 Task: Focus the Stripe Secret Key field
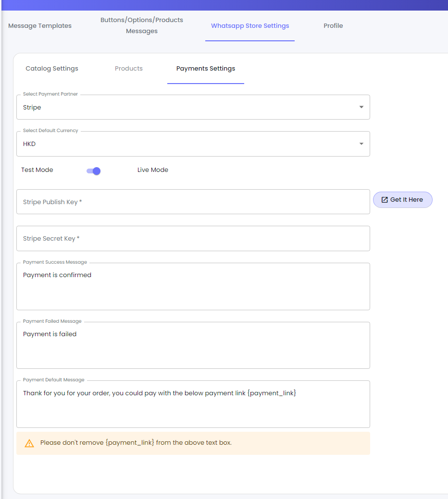coord(193,239)
